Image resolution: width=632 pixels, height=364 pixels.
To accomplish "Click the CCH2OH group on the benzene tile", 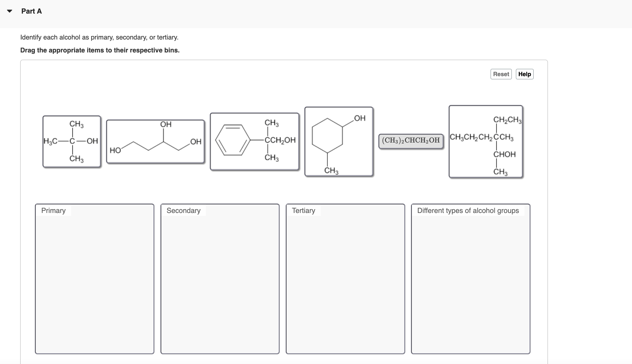I will [x=280, y=140].
